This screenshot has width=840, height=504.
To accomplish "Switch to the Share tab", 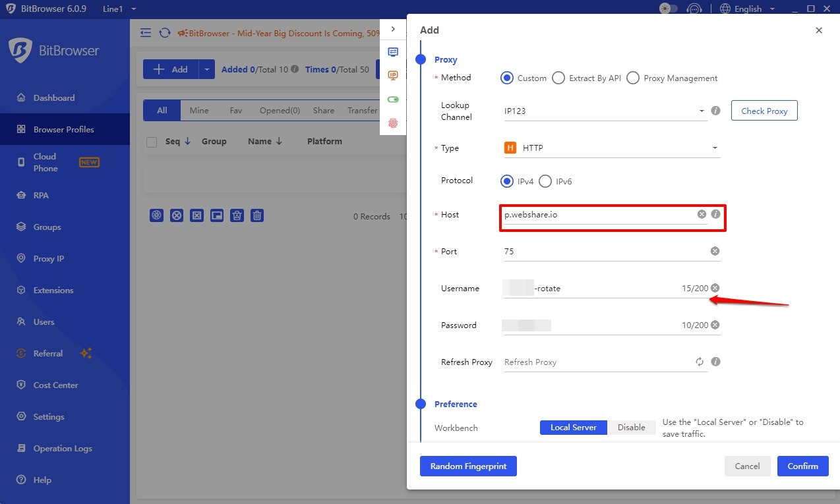I will [324, 111].
